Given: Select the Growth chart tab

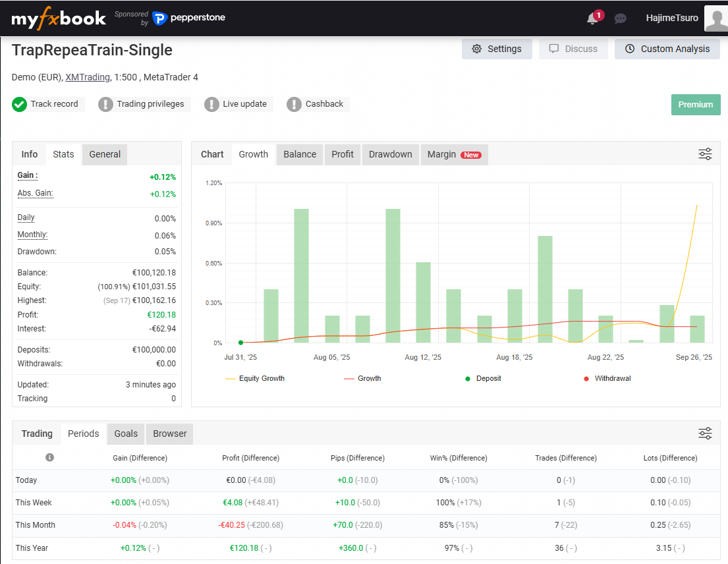Looking at the screenshot, I should click(x=254, y=154).
